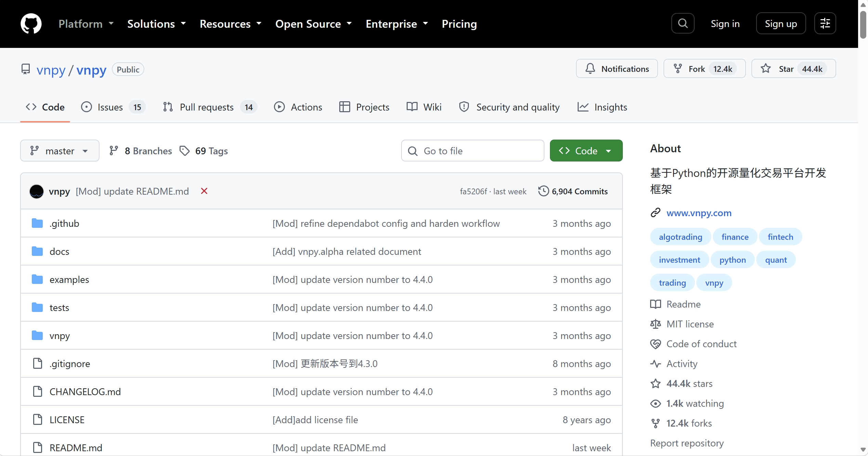Image resolution: width=868 pixels, height=456 pixels.
Task: Click the Star icon
Action: point(766,69)
